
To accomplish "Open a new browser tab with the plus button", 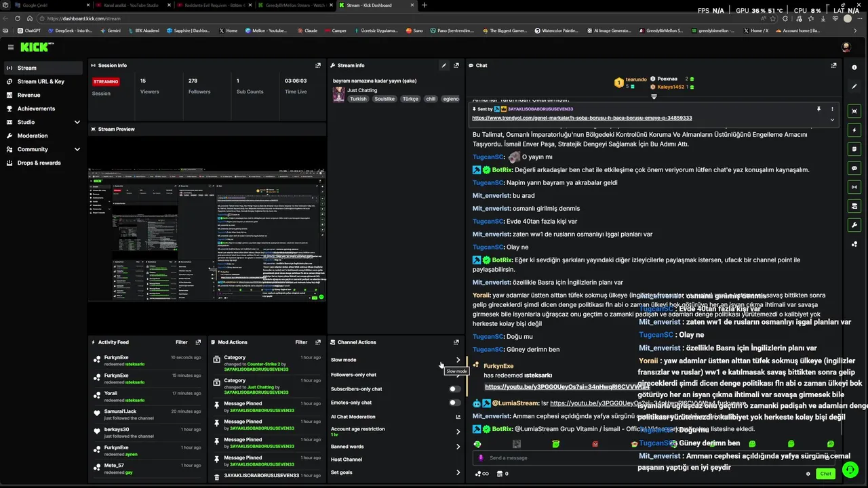I will (x=425, y=5).
